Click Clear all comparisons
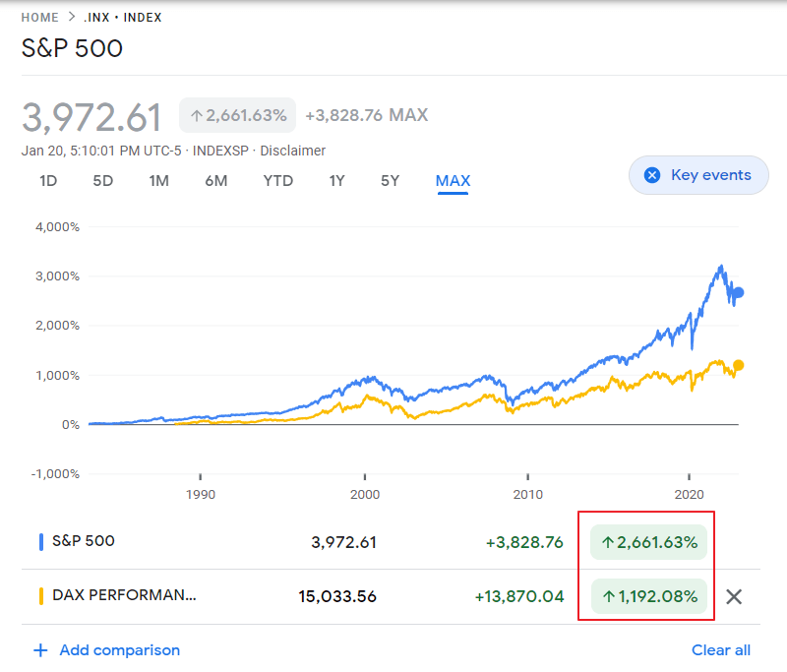 coord(721,650)
